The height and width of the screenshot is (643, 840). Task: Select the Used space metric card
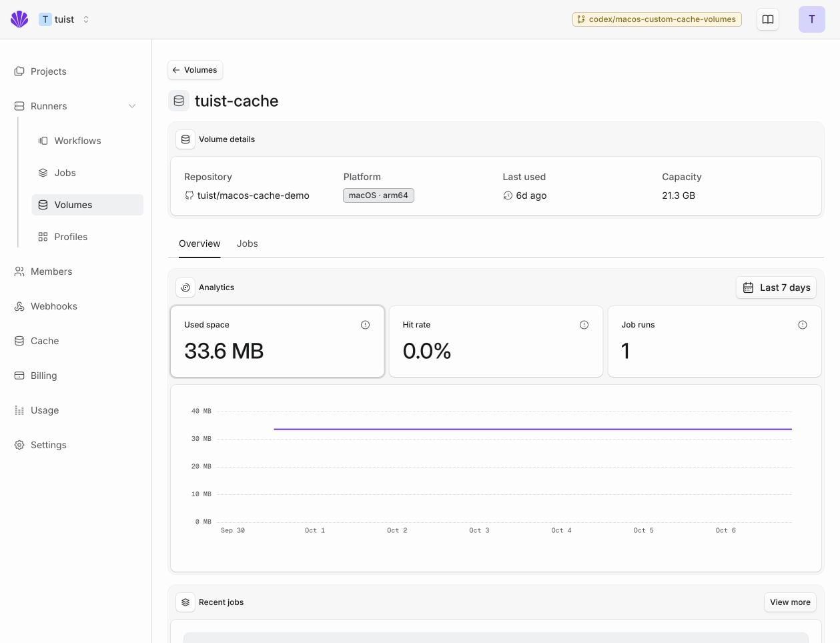(x=277, y=342)
